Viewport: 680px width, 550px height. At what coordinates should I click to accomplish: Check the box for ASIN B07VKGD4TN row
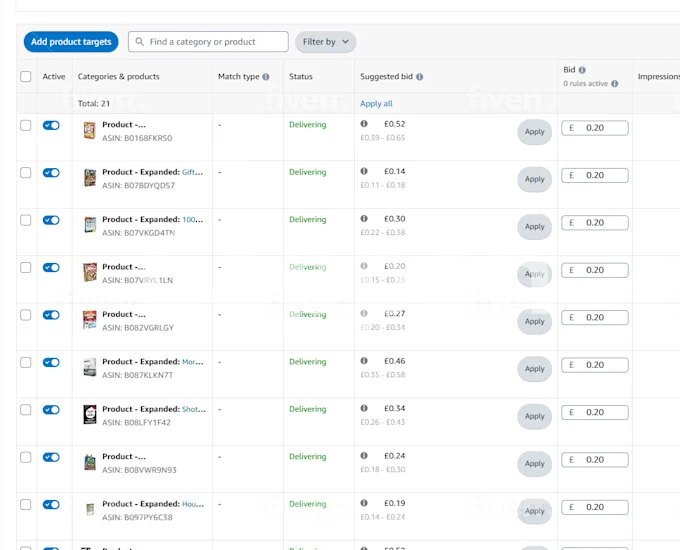[26, 220]
